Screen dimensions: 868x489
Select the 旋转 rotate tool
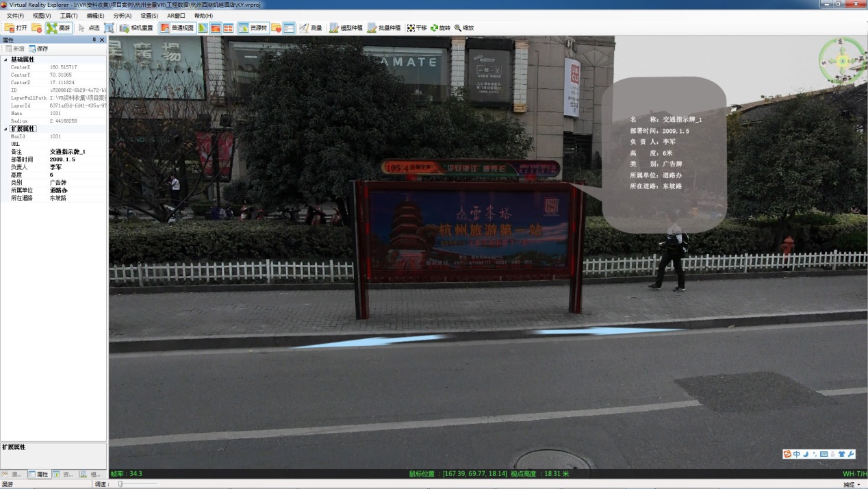440,28
